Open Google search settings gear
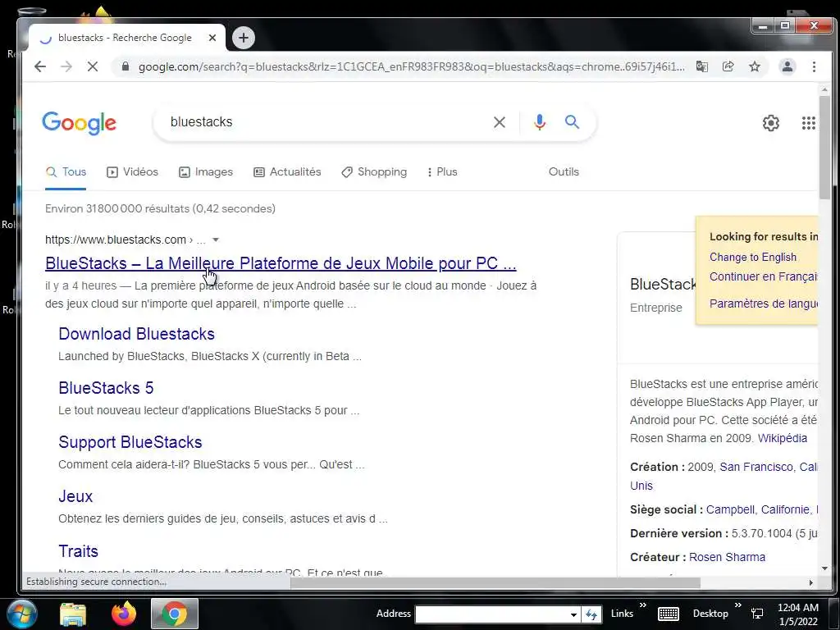The height and width of the screenshot is (630, 840). tap(771, 123)
